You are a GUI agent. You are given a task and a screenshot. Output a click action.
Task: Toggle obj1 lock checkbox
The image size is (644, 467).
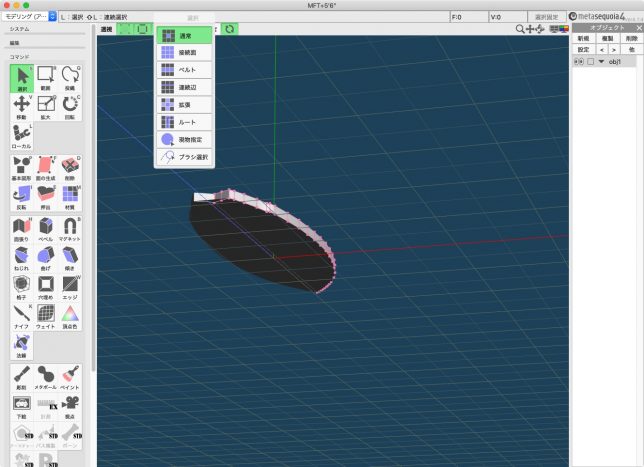tap(591, 62)
